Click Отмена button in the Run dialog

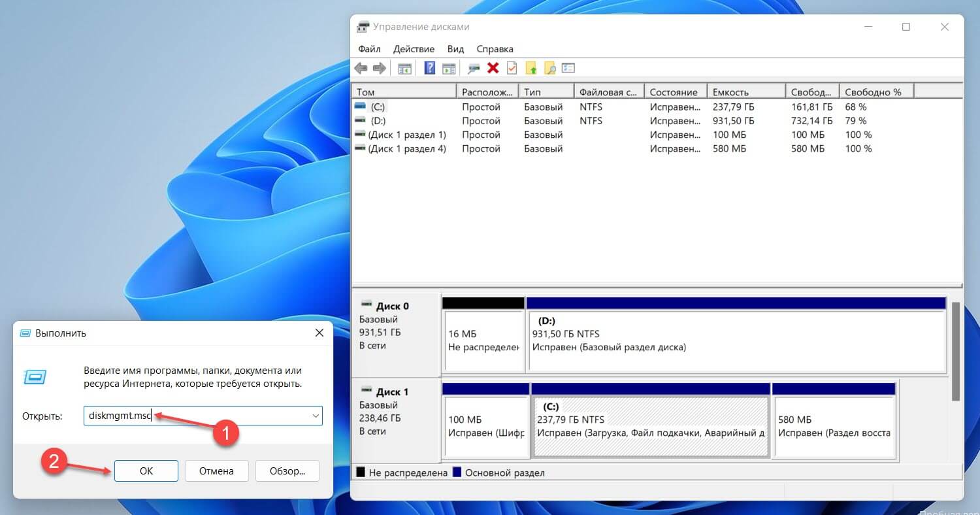pos(216,471)
